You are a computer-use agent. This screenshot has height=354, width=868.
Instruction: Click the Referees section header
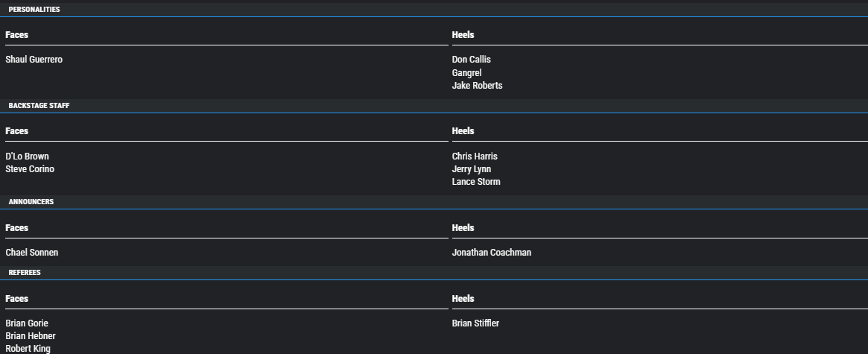click(x=25, y=273)
